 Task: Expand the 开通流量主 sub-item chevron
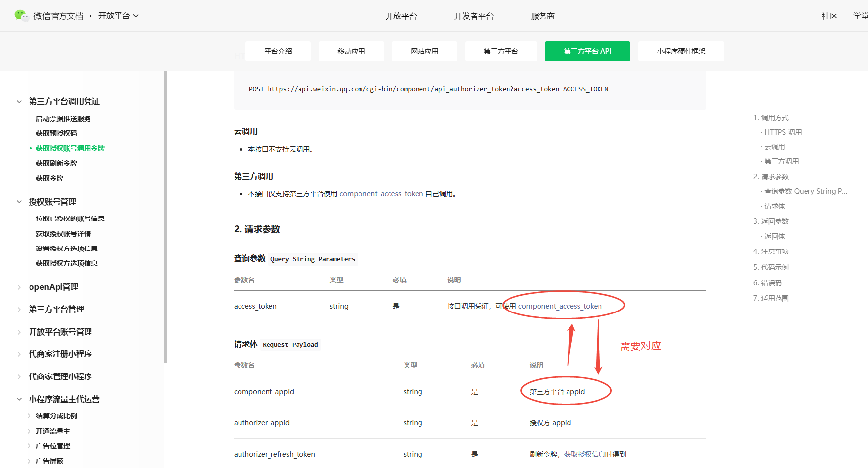click(29, 431)
